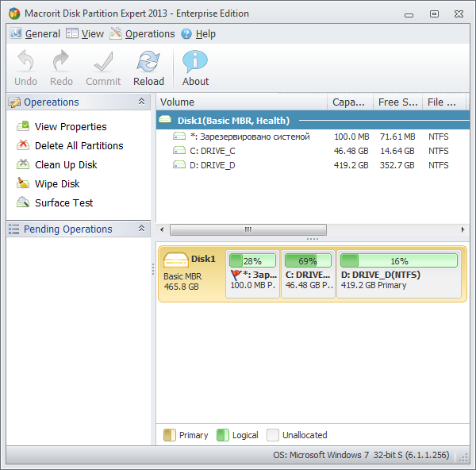
Task: Click the Redo toolbar icon
Action: pos(61,60)
